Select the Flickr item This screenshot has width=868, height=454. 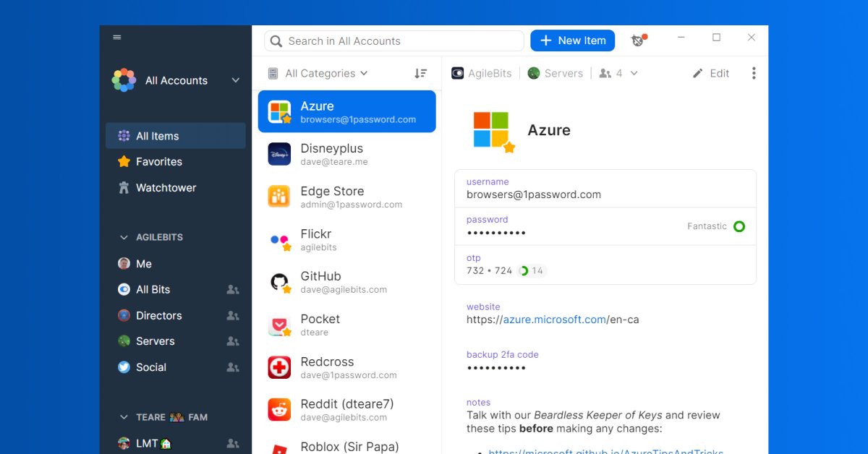tap(347, 239)
